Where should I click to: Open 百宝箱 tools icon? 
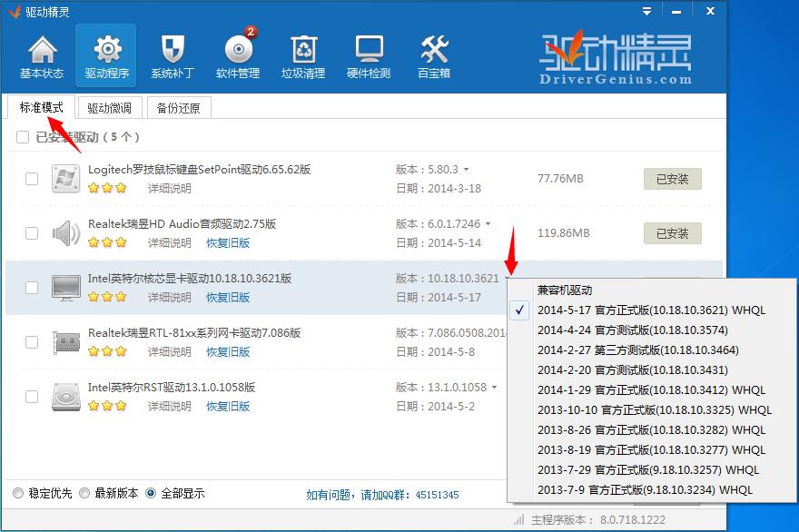[434, 56]
